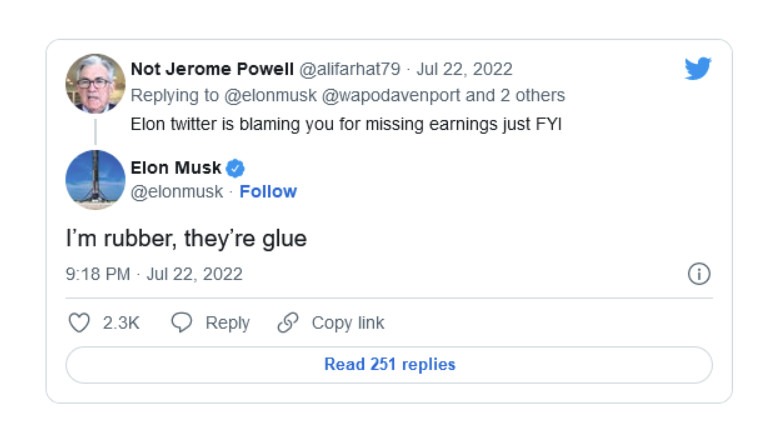Viewport: 764px width, 438px height.
Task: Open the tweet info circle icon
Action: point(699,274)
